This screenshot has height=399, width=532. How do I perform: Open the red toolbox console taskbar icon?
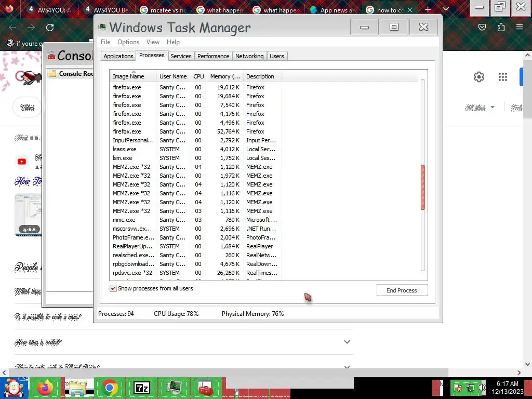pos(206,388)
